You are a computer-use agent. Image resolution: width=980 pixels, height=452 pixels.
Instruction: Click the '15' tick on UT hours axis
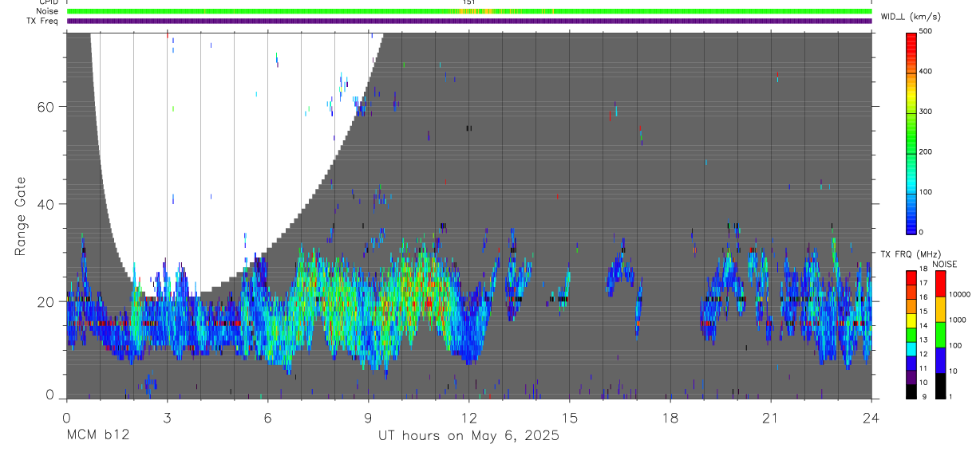pyautogui.click(x=570, y=417)
